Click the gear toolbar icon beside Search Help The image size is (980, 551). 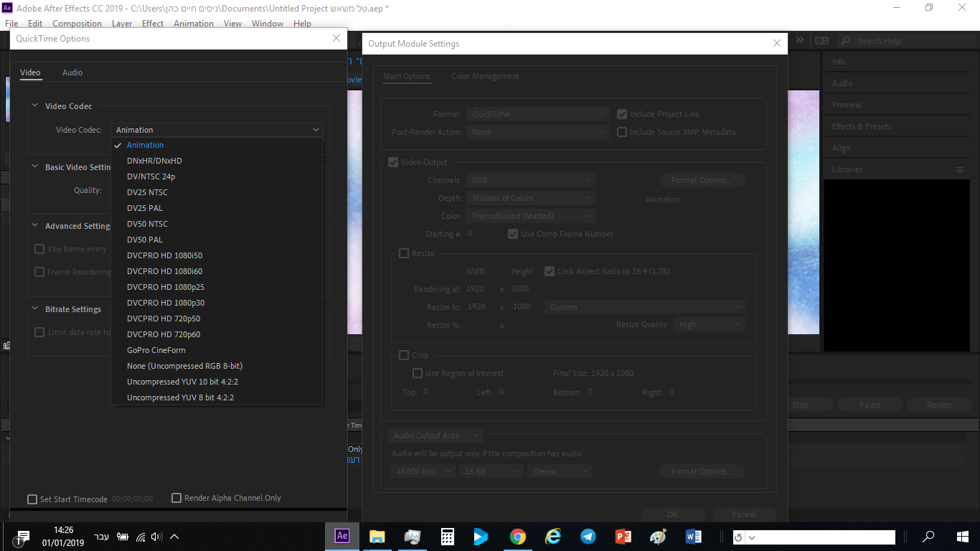point(821,41)
